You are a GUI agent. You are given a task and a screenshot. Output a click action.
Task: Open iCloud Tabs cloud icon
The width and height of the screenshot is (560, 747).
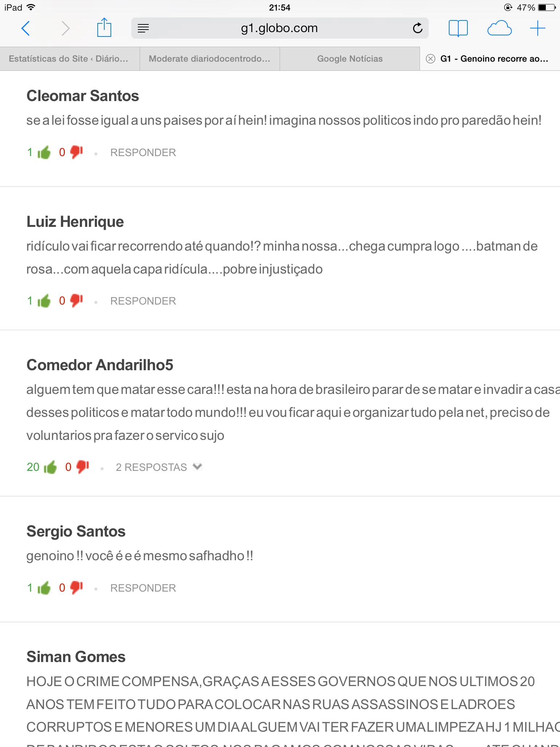(499, 28)
